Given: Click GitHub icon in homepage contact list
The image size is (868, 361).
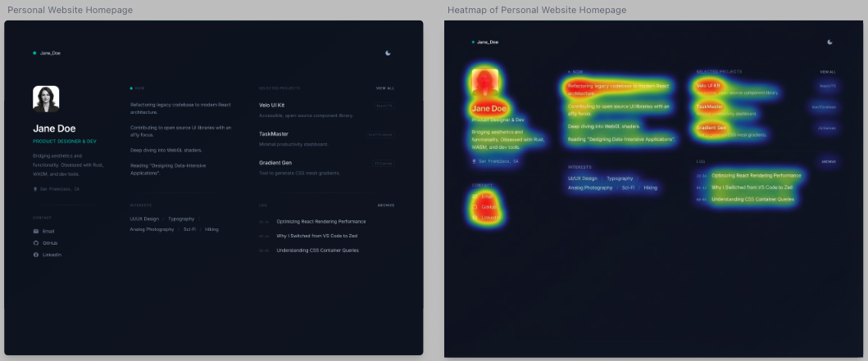Looking at the screenshot, I should pyautogui.click(x=36, y=243).
